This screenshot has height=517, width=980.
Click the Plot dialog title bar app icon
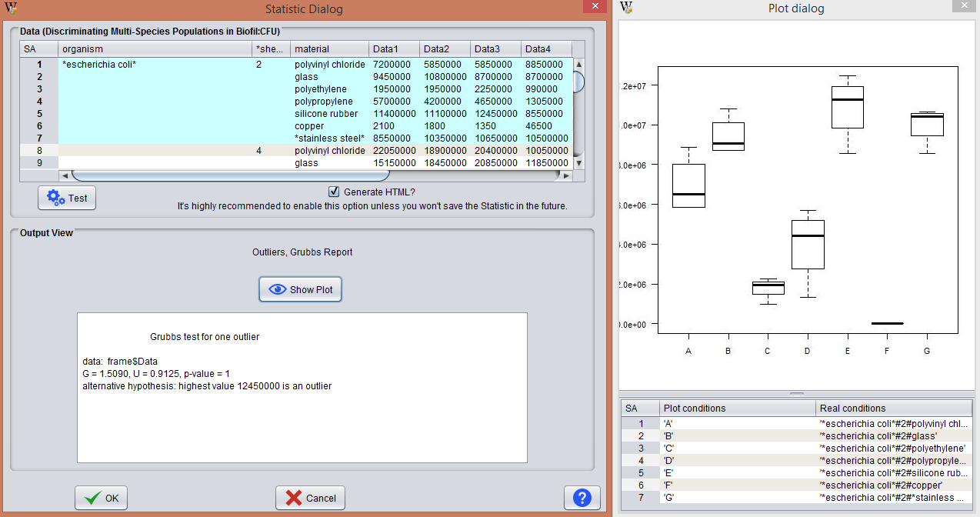pos(627,8)
